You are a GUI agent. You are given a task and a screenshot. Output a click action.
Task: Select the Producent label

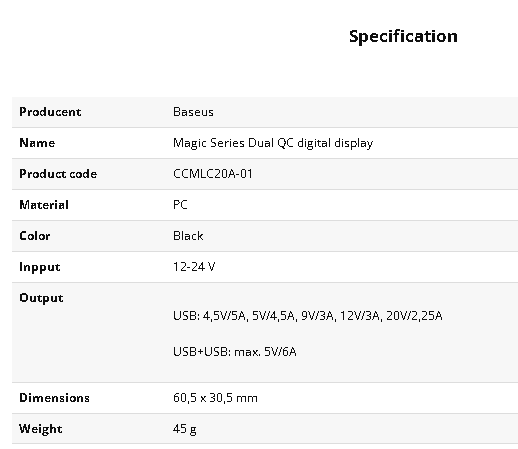coord(50,112)
